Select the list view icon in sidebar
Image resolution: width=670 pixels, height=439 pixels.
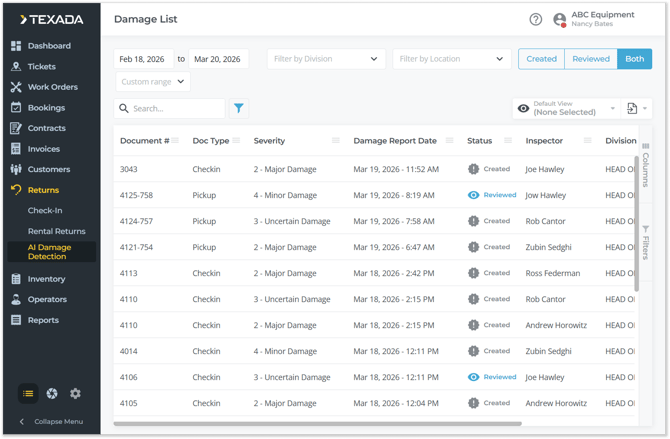[x=28, y=394]
